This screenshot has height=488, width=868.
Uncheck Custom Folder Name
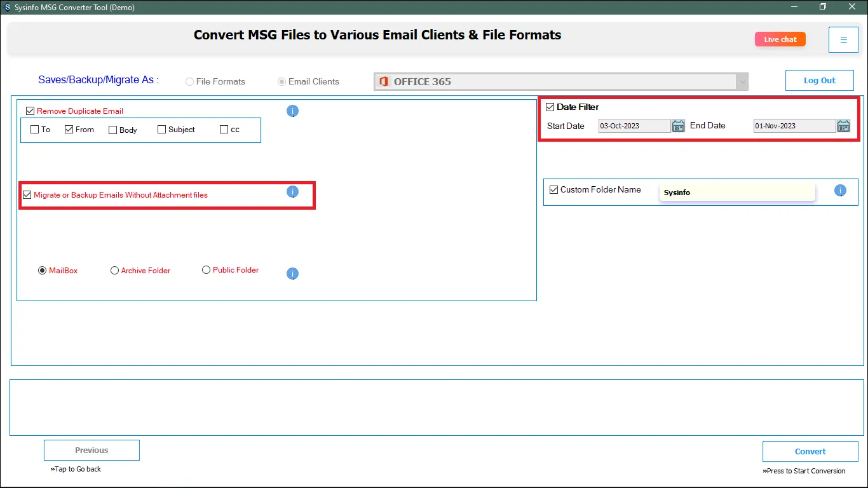554,189
